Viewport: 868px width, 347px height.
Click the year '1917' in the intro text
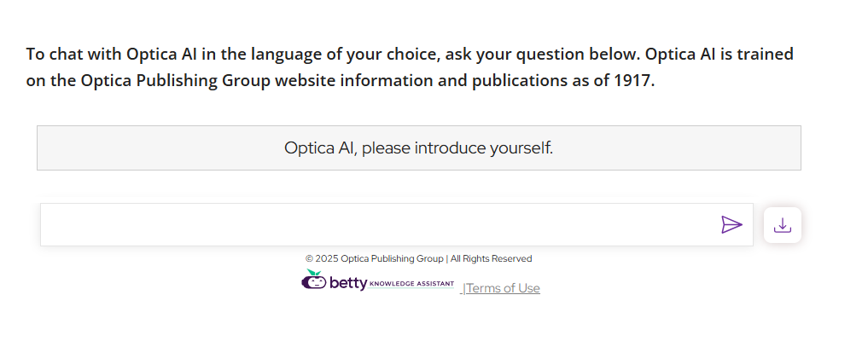coord(632,82)
